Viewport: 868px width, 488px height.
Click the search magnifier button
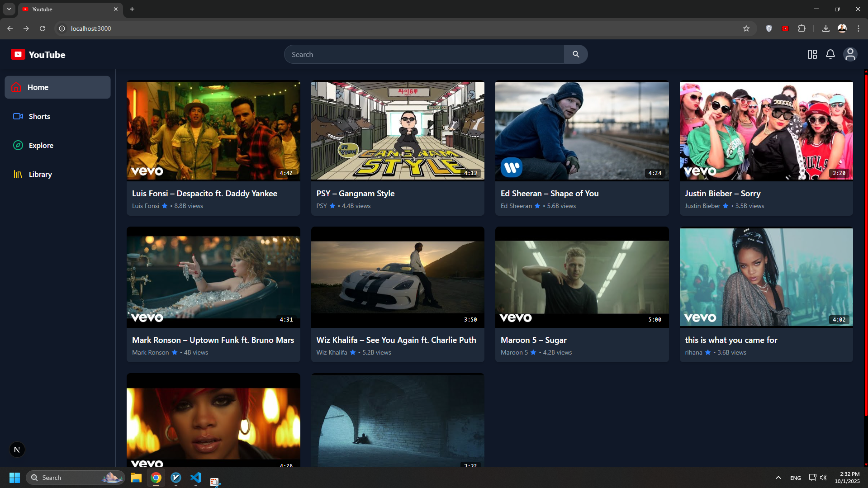pos(575,54)
